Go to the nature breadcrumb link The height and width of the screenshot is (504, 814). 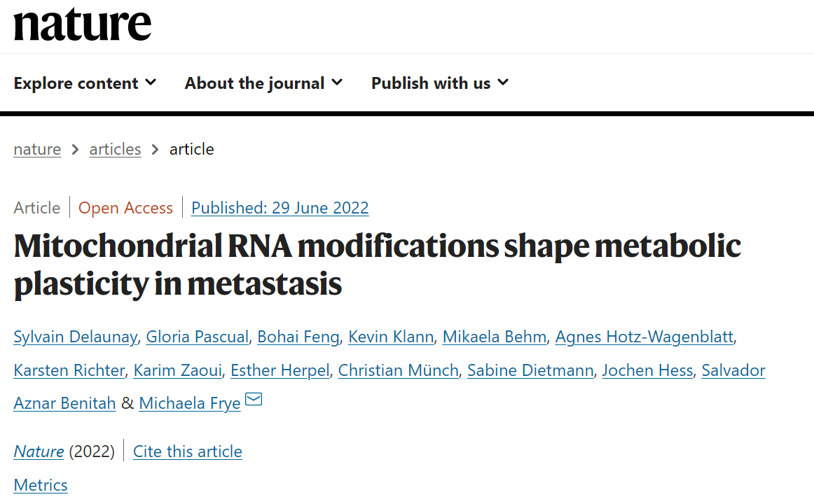[x=37, y=149]
